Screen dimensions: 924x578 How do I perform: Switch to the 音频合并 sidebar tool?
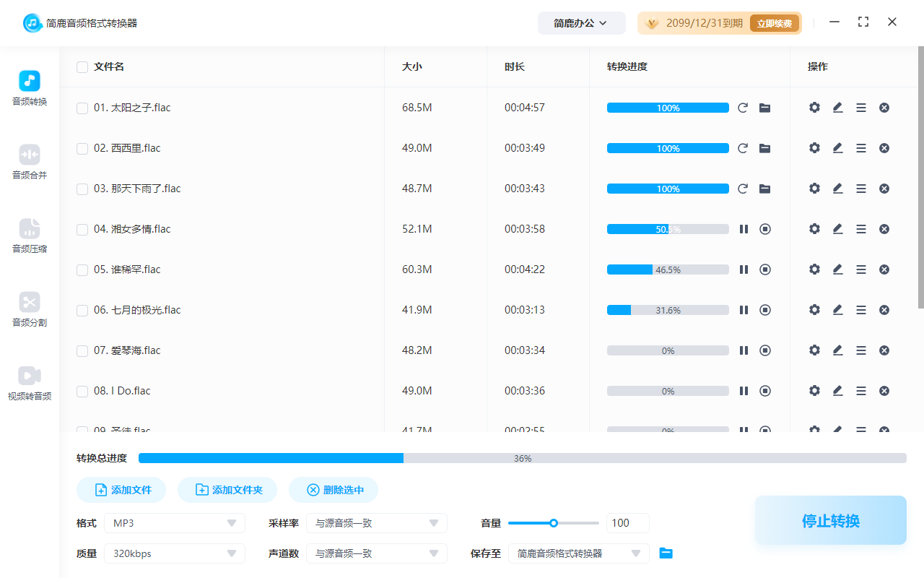point(29,160)
